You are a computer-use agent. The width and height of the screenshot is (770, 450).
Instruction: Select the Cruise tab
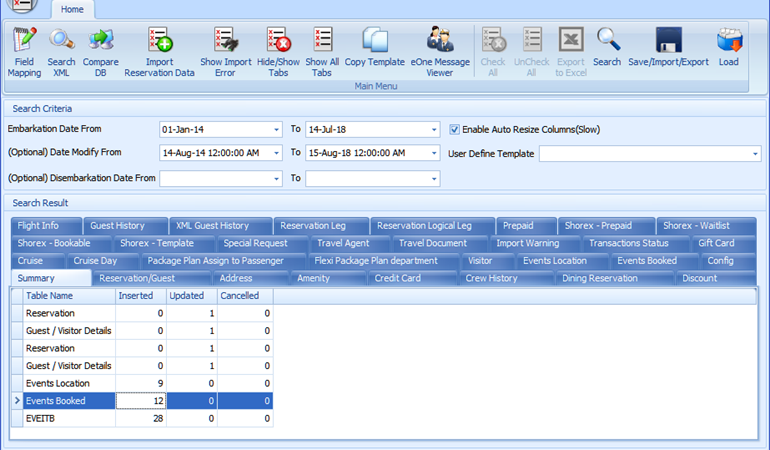tap(38, 261)
